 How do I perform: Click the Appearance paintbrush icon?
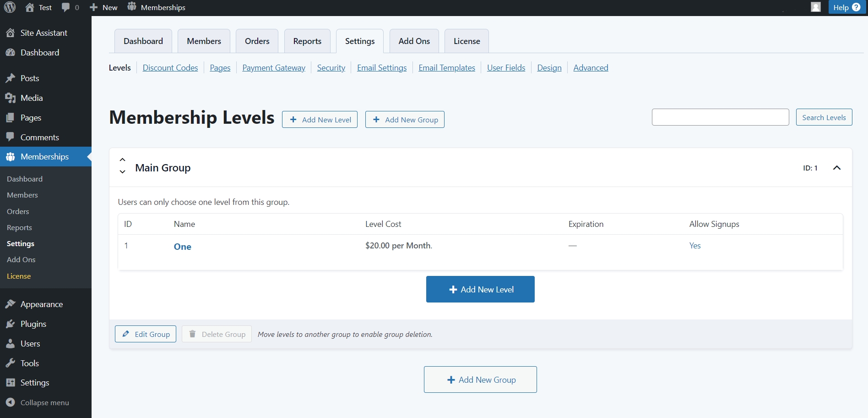coord(10,304)
